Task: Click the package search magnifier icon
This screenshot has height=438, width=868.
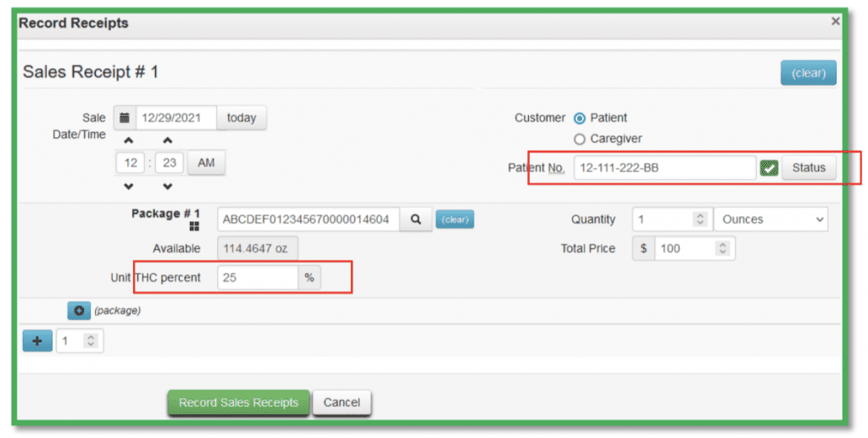Action: [x=415, y=219]
